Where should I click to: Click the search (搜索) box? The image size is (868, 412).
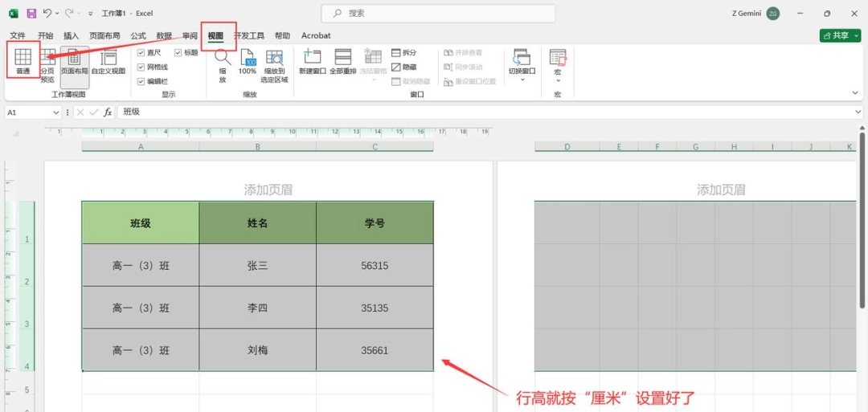(x=439, y=14)
